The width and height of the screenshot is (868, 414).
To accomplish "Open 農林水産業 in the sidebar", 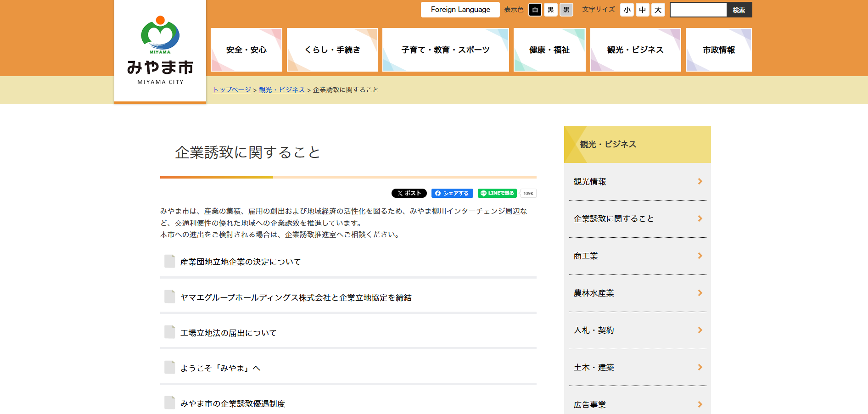I will click(638, 293).
